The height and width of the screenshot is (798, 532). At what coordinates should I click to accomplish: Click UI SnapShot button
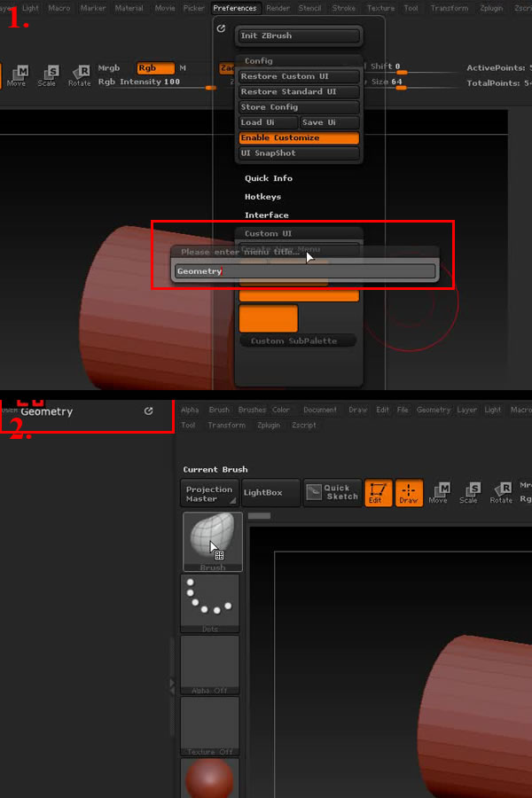tap(299, 153)
